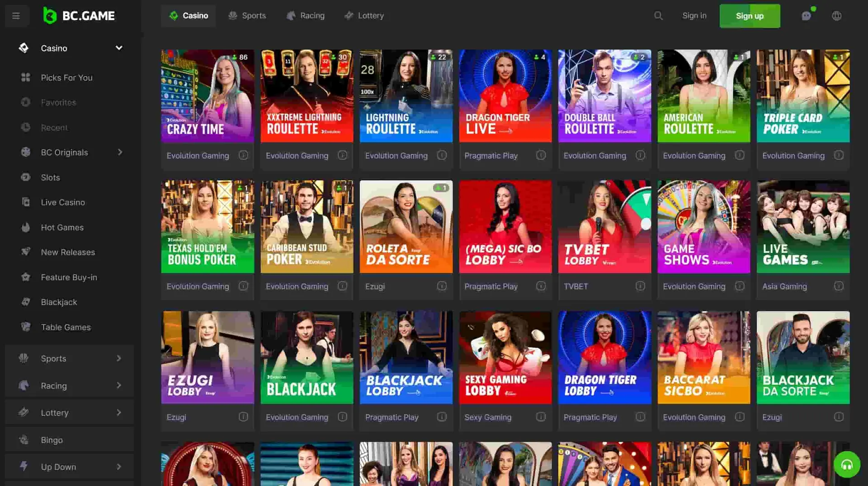Image resolution: width=868 pixels, height=486 pixels.
Task: Select Blackjack in the sidebar
Action: (x=59, y=302)
